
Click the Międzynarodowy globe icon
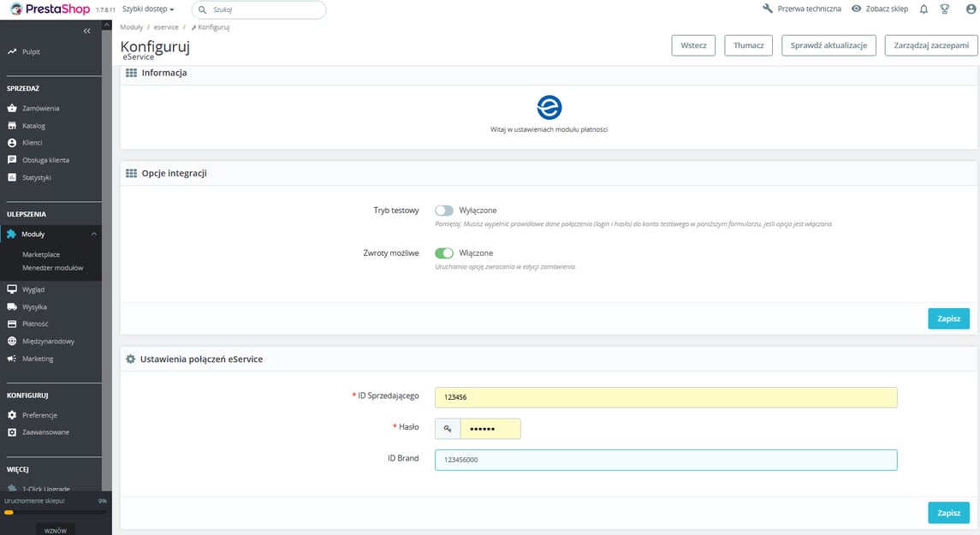(12, 342)
